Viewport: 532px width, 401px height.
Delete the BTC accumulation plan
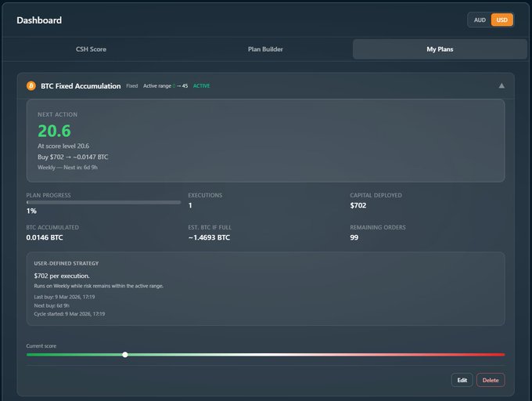pyautogui.click(x=491, y=380)
